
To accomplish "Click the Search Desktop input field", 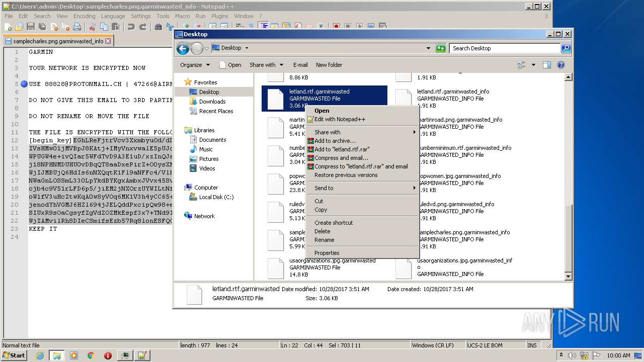I will [505, 48].
